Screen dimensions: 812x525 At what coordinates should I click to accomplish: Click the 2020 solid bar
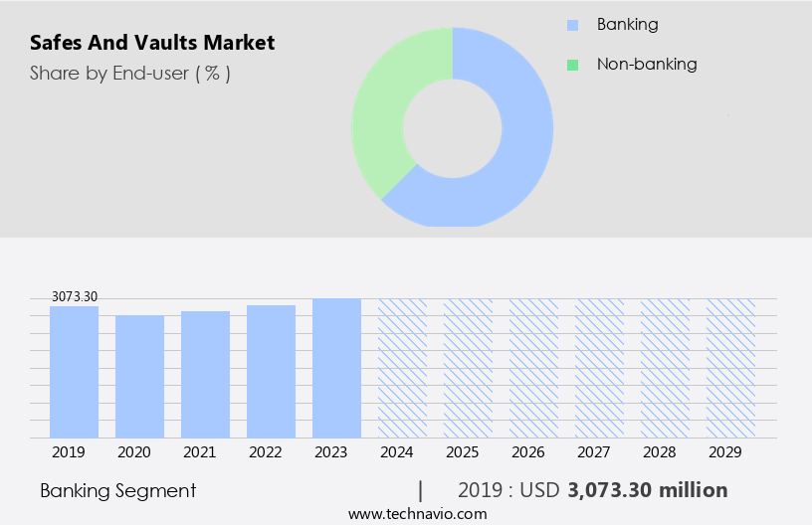click(140, 377)
